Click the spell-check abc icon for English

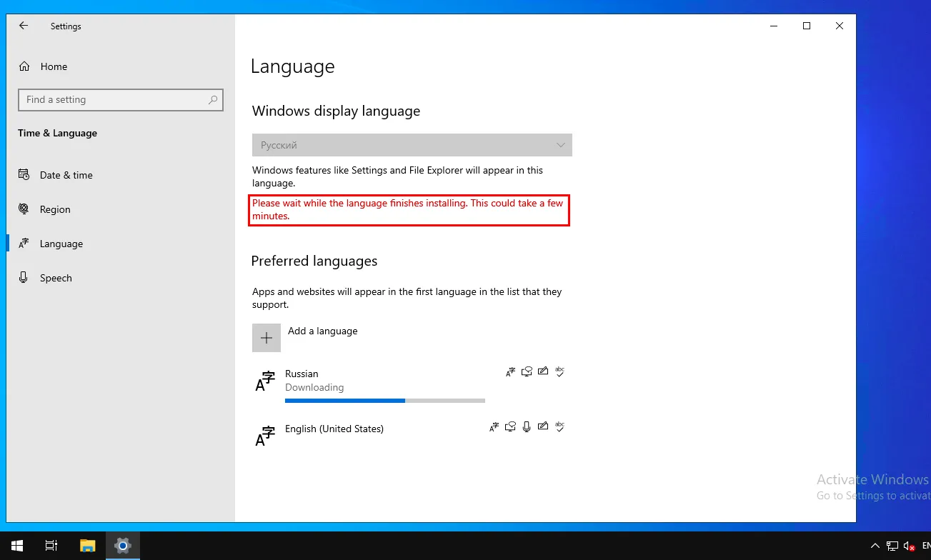[559, 427]
